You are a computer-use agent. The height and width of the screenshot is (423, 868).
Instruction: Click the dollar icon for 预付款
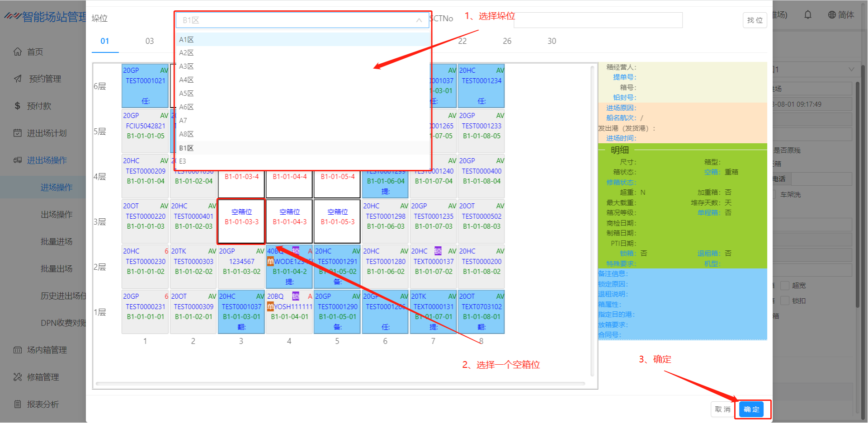pyautogui.click(x=18, y=106)
